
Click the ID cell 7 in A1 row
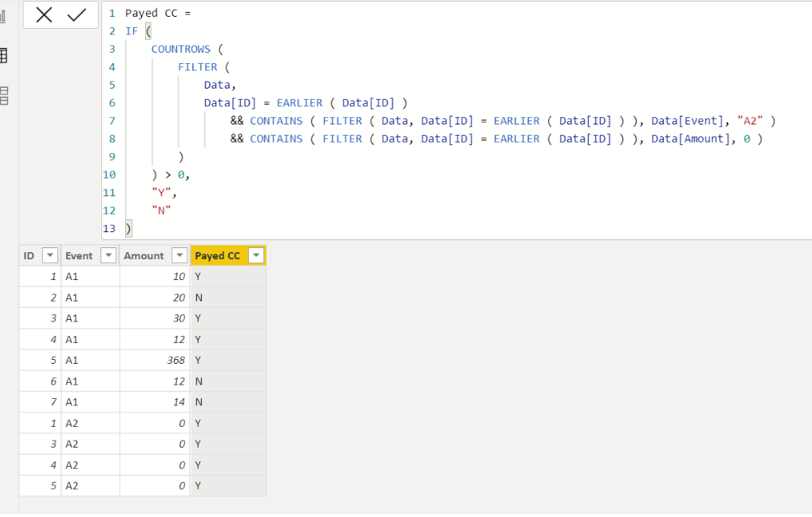40,402
